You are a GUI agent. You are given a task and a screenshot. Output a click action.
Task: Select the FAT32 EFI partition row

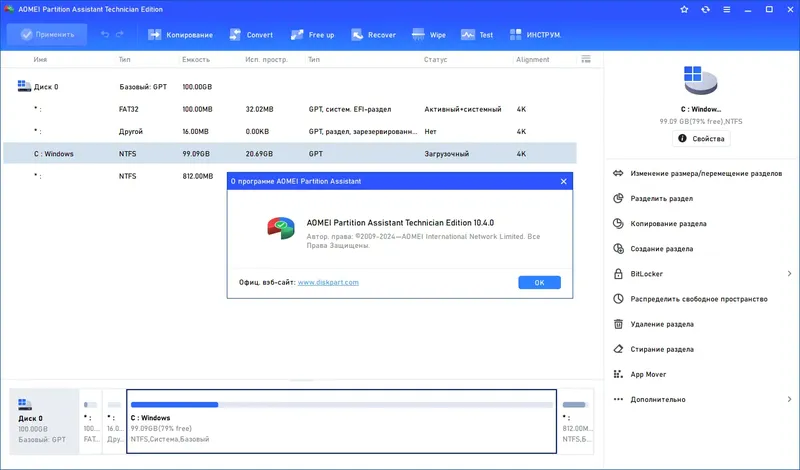[290, 109]
